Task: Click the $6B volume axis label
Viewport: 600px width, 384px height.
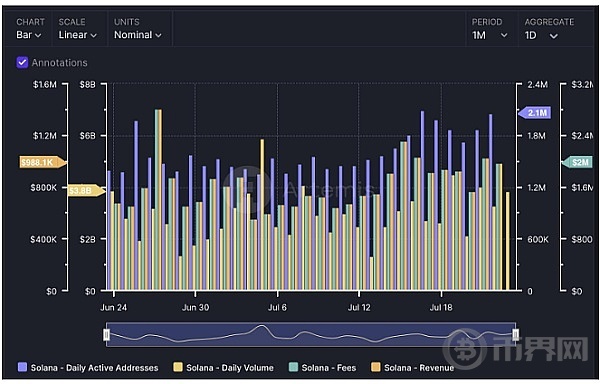Action: (87, 135)
